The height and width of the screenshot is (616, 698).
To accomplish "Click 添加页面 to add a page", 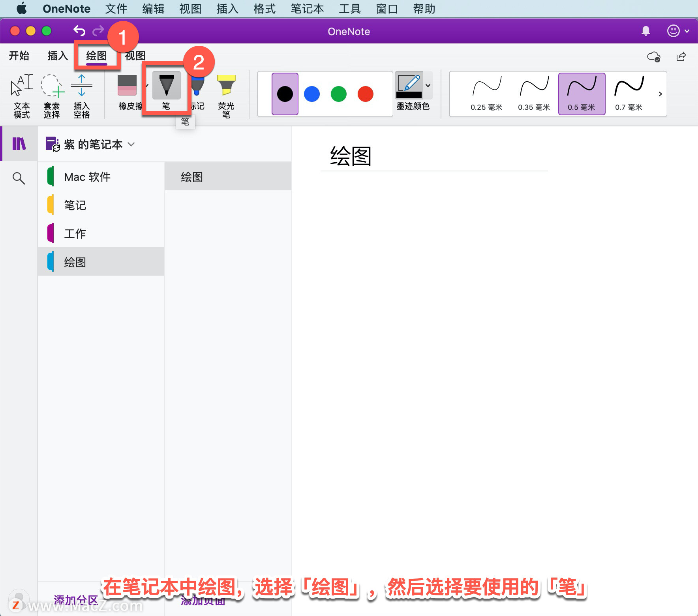I will point(203,600).
